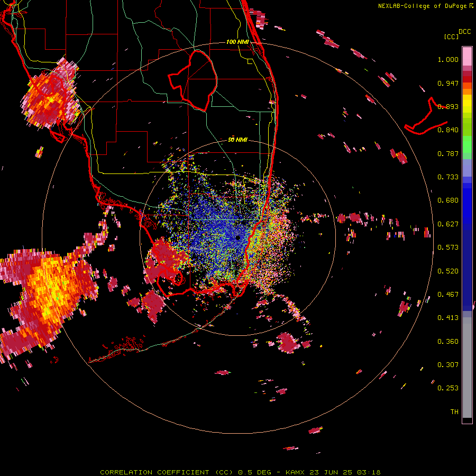Click the 0.413 scale value

tap(448, 318)
